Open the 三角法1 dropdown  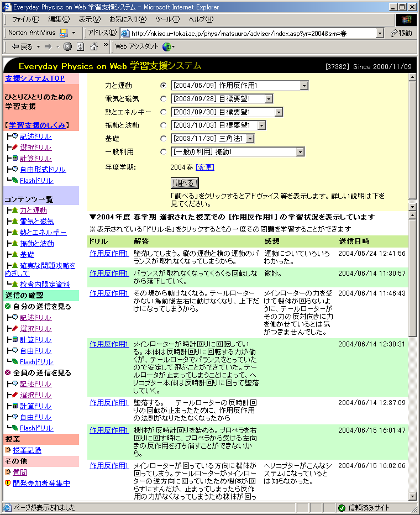[x=212, y=139]
